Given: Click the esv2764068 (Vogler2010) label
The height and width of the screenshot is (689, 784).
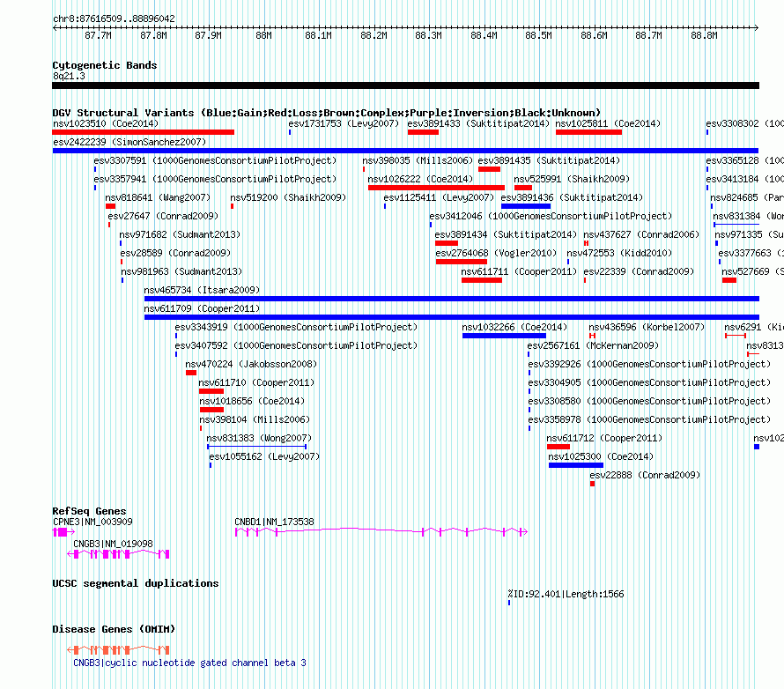Looking at the screenshot, I should [496, 253].
